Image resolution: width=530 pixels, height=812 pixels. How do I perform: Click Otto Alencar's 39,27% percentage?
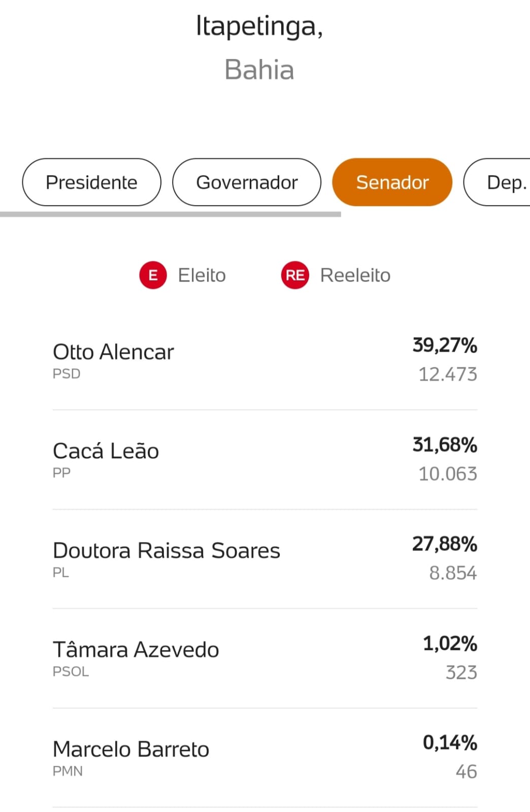[x=445, y=345]
